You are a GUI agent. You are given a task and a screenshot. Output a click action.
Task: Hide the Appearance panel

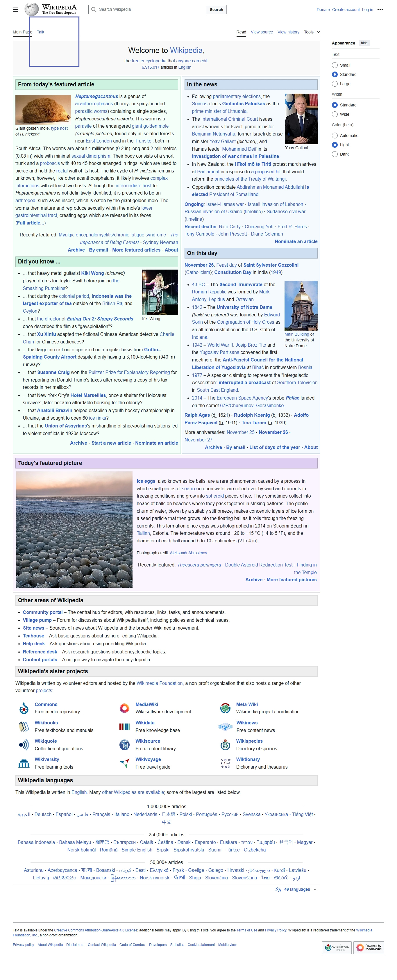pyautogui.click(x=364, y=43)
